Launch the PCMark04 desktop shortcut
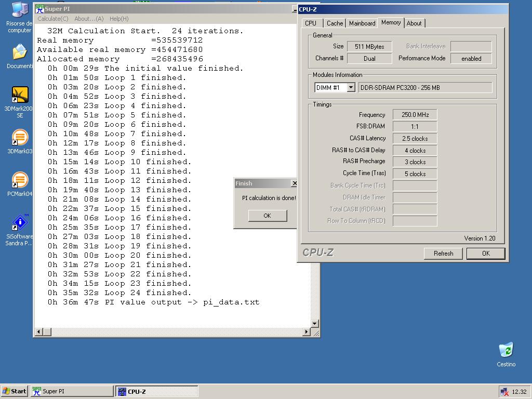Image resolution: width=532 pixels, height=399 pixels. tap(20, 180)
